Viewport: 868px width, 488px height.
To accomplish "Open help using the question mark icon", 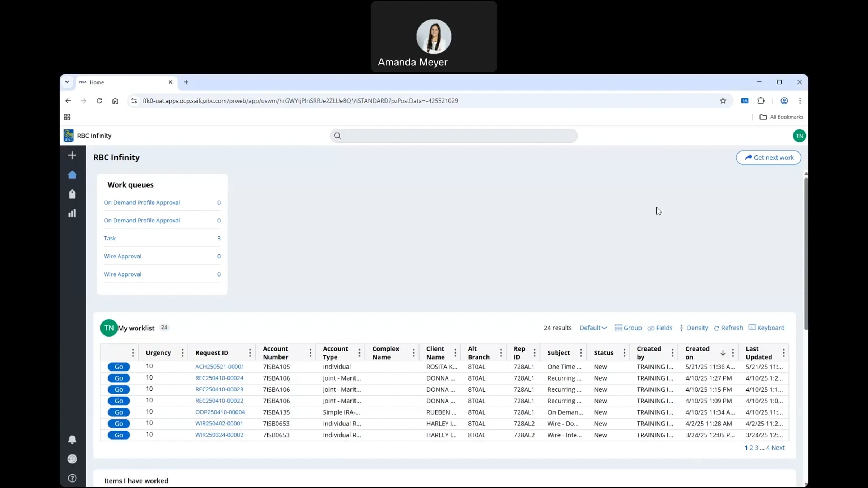I will (x=72, y=478).
